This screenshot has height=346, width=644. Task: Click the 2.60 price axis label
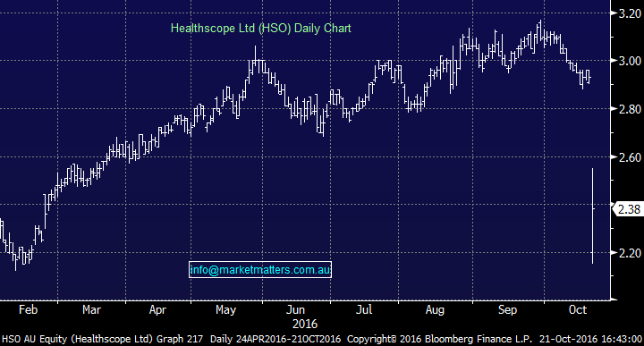click(630, 157)
